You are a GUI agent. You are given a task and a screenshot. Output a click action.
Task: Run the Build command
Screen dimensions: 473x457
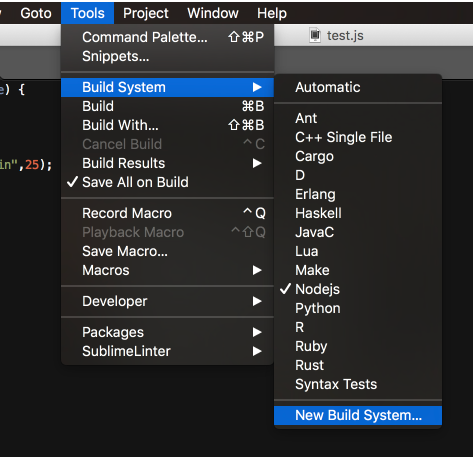click(x=167, y=106)
